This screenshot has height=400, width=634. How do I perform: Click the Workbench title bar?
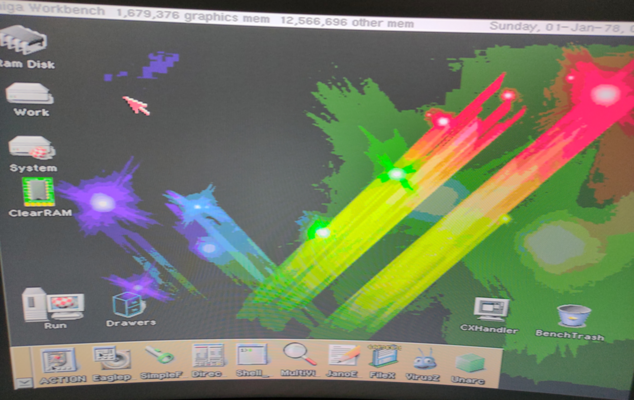click(250, 13)
